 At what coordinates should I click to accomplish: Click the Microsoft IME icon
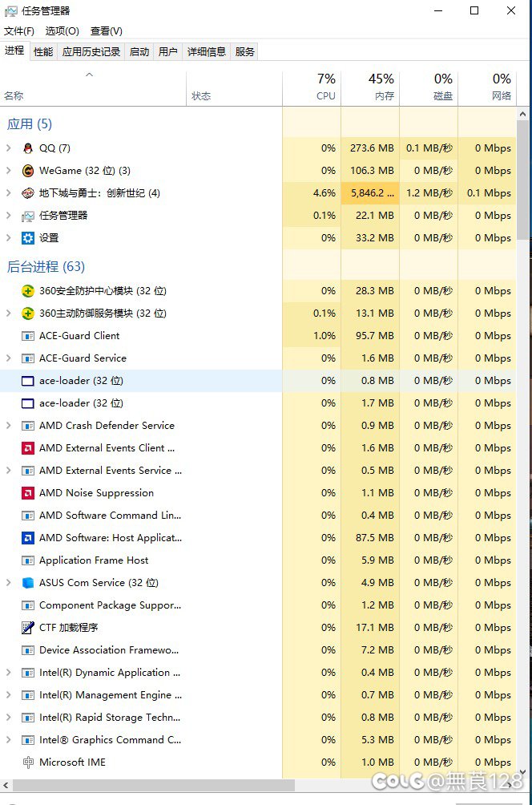click(28, 763)
